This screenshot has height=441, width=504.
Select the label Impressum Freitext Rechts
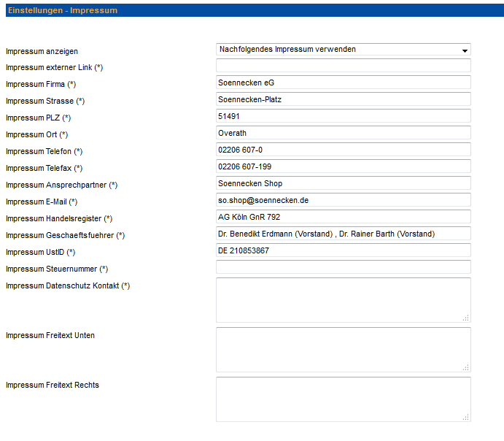coord(53,385)
